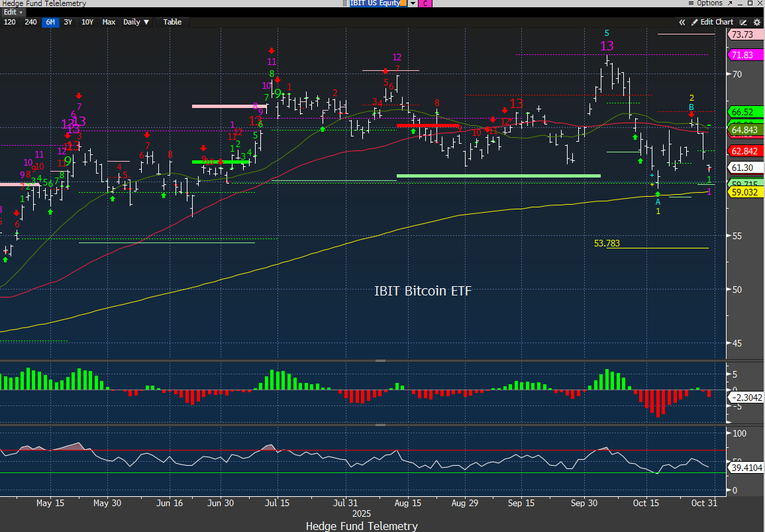Click the magenta C button next to ticker

pyautogui.click(x=425, y=3)
